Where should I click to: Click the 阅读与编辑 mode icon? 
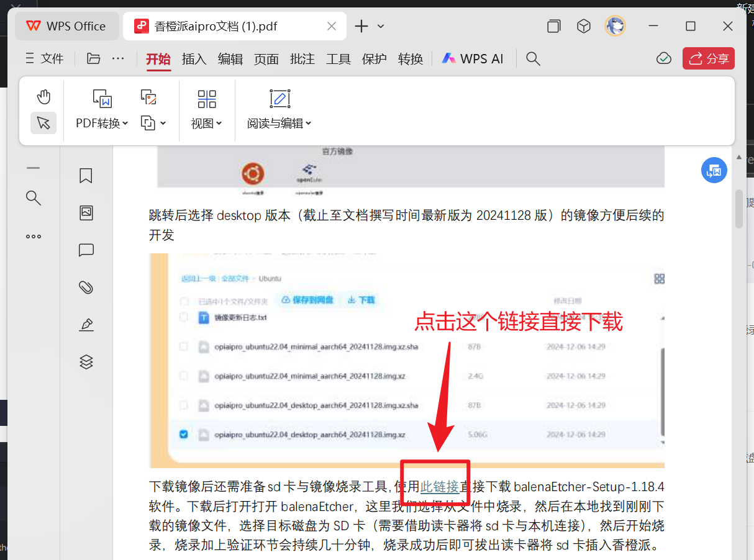click(280, 99)
